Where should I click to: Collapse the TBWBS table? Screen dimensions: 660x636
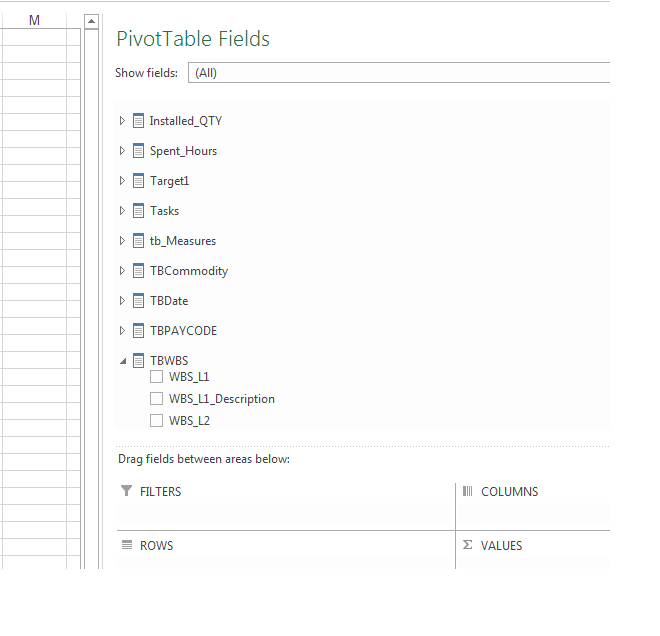(123, 361)
